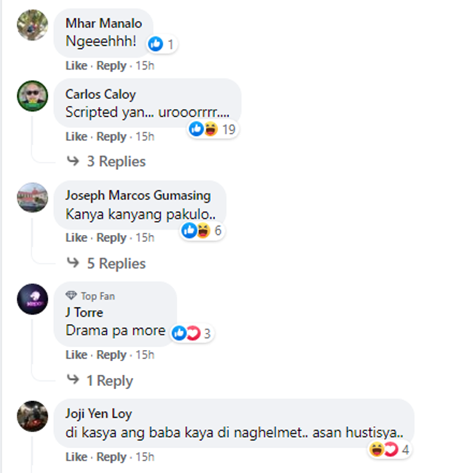The height and width of the screenshot is (473, 476).
Task: Open Carlos Caloy's profile name link
Action: coord(100,94)
